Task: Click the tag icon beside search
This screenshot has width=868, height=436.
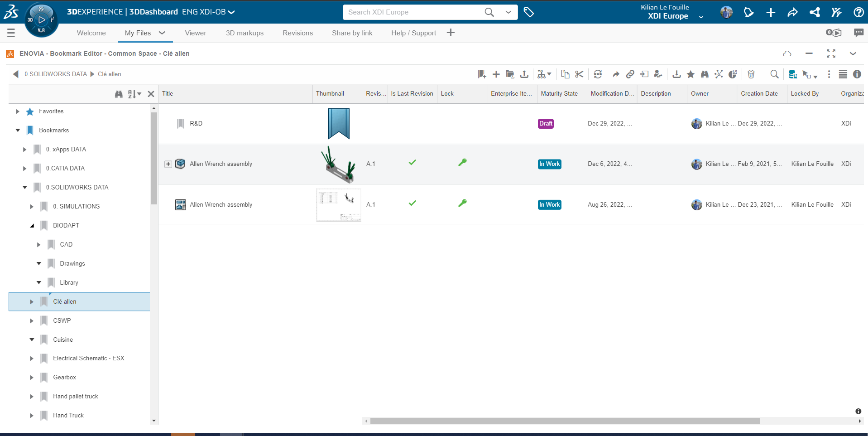Action: (x=528, y=12)
